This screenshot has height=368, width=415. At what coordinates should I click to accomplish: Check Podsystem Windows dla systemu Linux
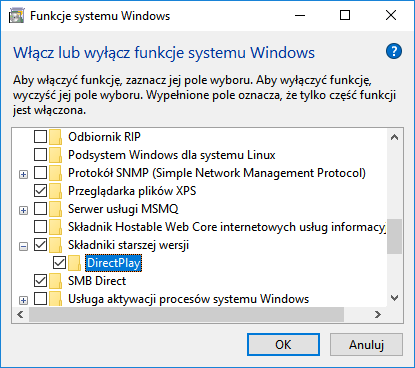click(x=40, y=155)
